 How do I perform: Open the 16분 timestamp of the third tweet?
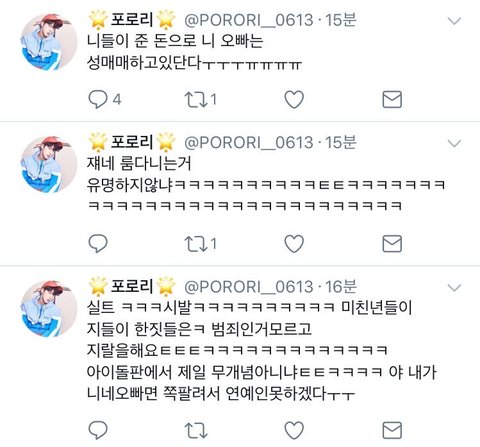click(x=341, y=287)
